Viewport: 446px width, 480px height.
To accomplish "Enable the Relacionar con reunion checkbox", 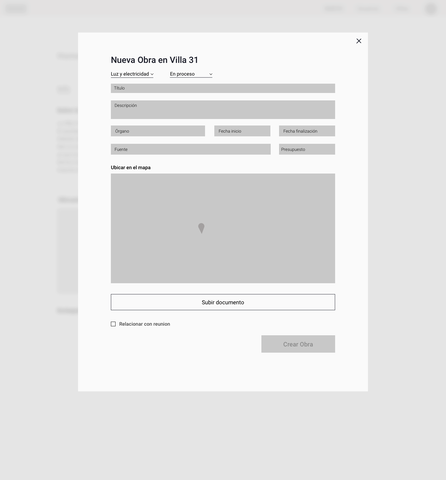I will pos(113,324).
